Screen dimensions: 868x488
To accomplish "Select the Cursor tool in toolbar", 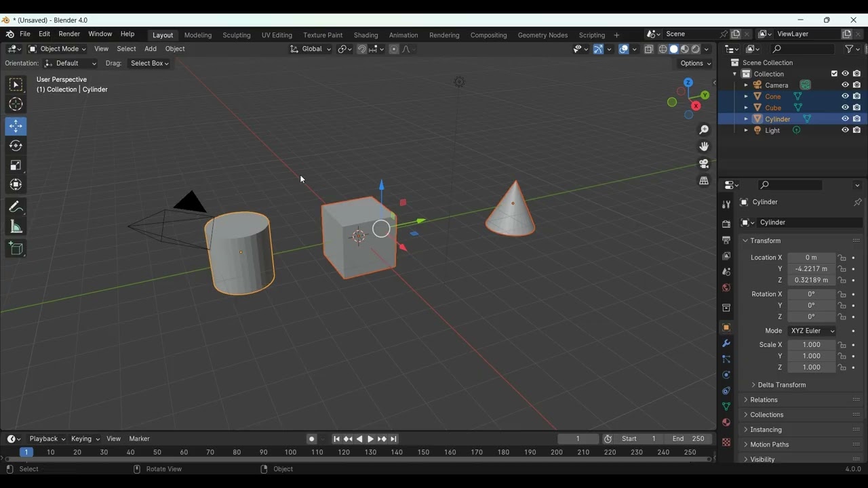I will 16,104.
